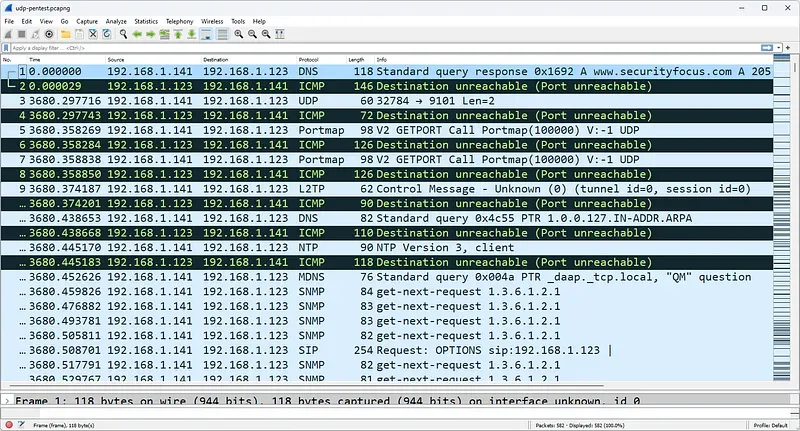800x431 pixels.
Task: Select packet 2 ICMP Destination unreachable row
Action: pos(387,86)
